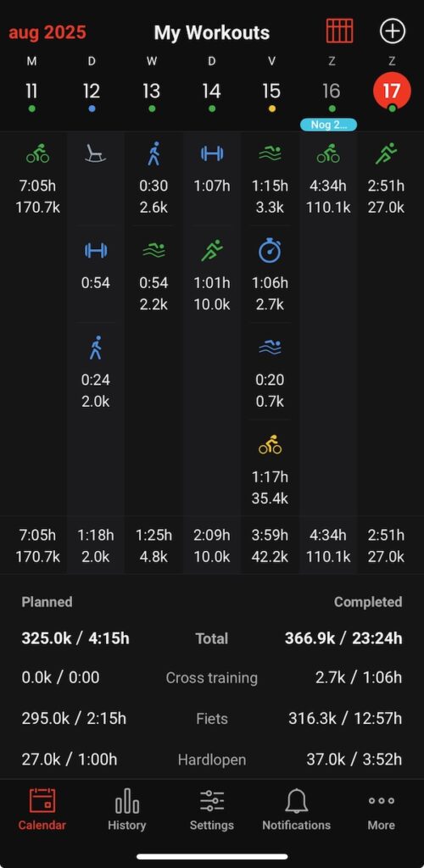
Task: Open Friday's blue 0:20 swim workout
Action: (x=270, y=373)
